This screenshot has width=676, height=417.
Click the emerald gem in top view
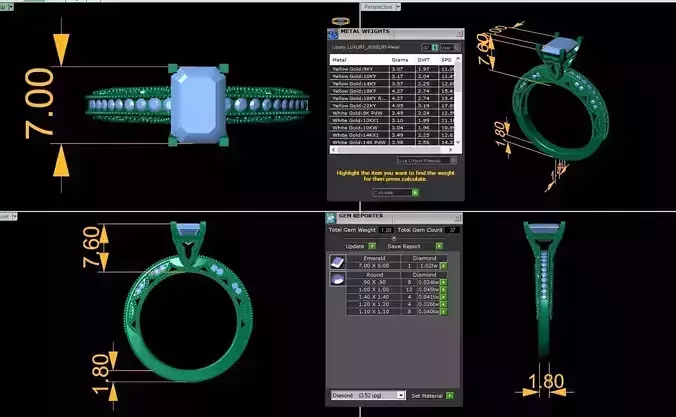tap(198, 105)
